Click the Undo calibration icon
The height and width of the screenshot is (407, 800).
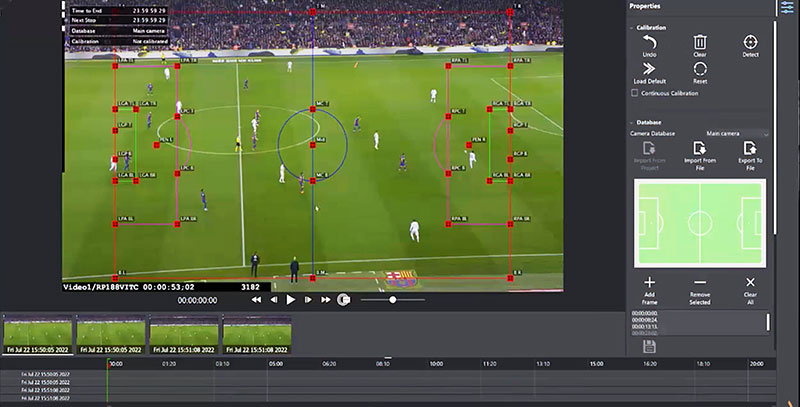tap(649, 42)
